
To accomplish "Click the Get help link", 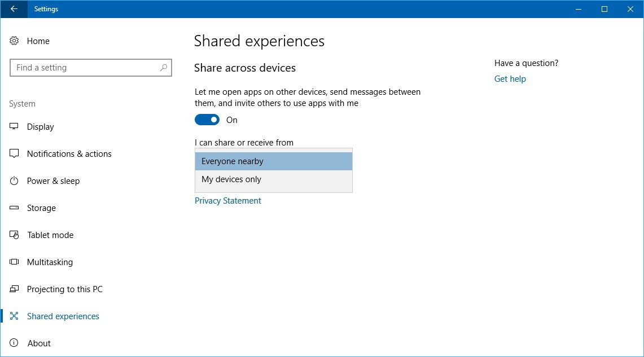I will click(x=510, y=79).
